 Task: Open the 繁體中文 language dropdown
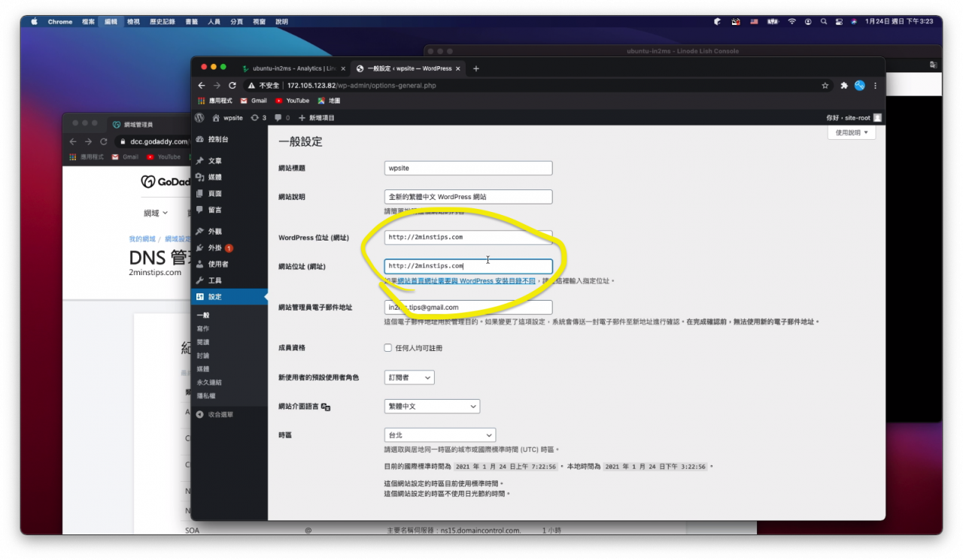[x=432, y=406]
